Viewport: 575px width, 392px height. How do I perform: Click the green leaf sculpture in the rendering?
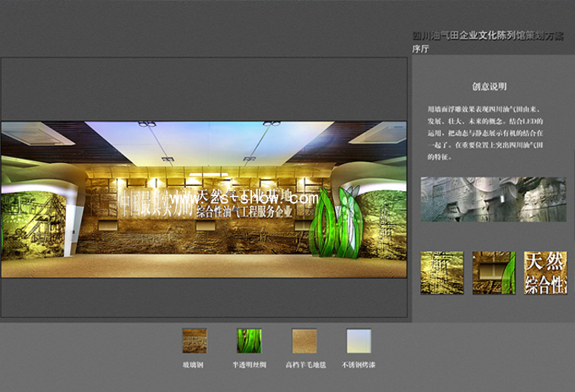click(x=330, y=223)
